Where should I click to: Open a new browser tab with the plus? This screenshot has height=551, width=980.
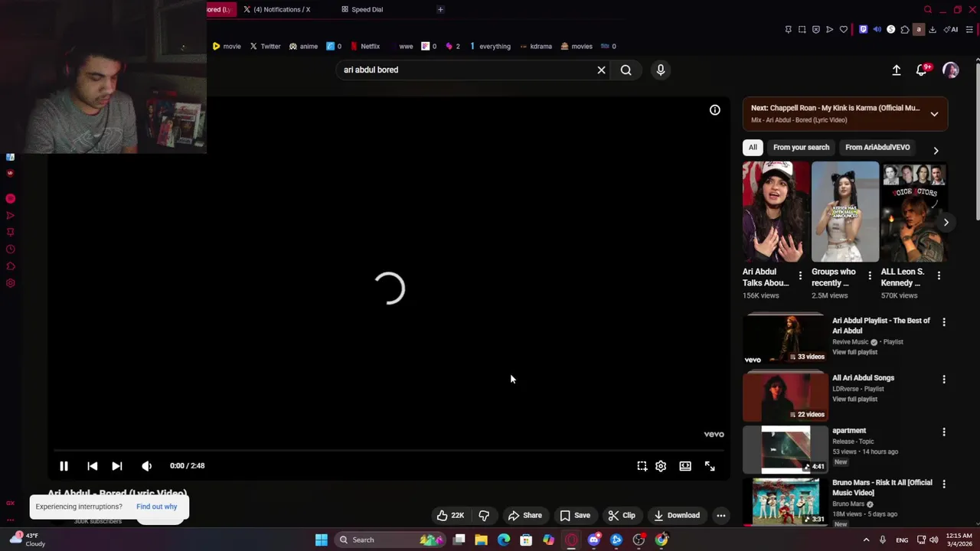[x=440, y=9]
